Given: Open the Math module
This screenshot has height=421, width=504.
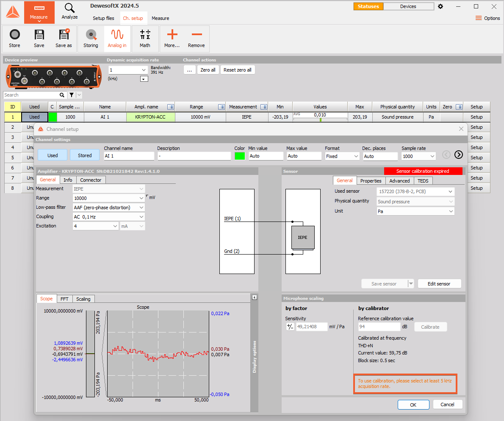Looking at the screenshot, I should [145, 39].
